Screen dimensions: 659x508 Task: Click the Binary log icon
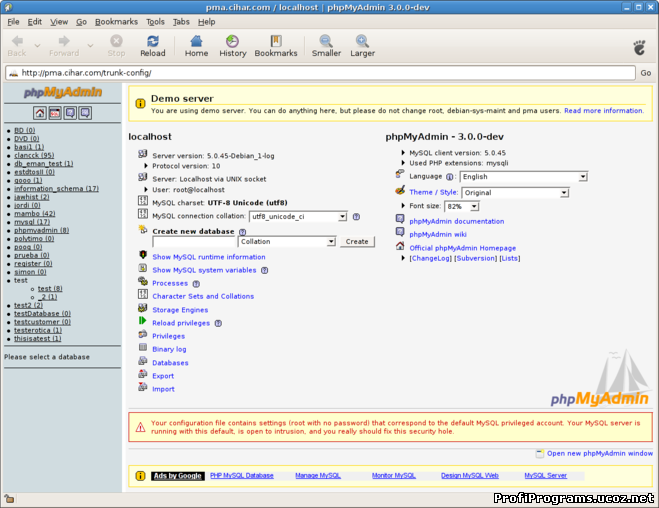point(143,347)
